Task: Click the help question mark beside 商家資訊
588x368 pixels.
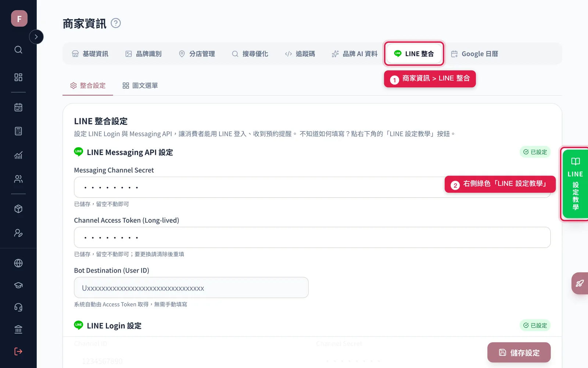Action: (x=116, y=23)
